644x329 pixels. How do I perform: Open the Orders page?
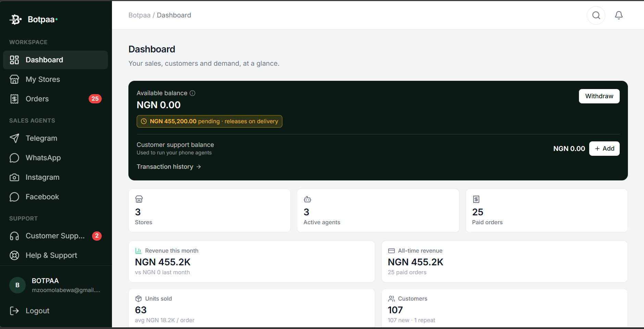[55, 99]
